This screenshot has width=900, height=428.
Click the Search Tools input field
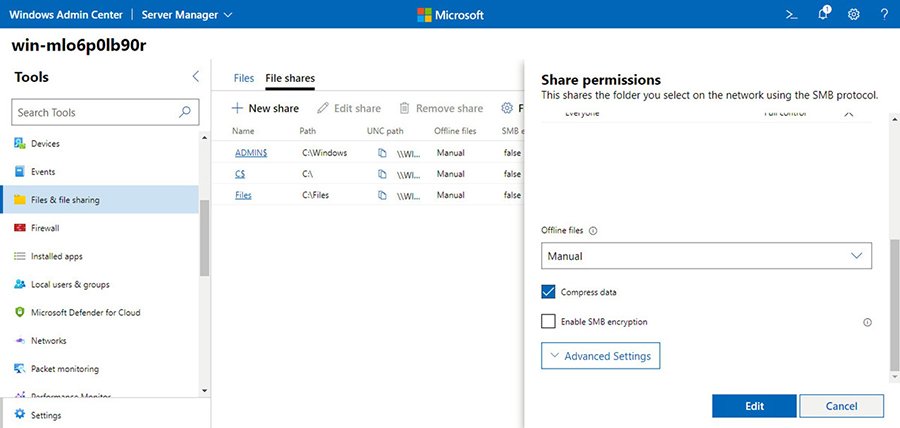pos(95,112)
